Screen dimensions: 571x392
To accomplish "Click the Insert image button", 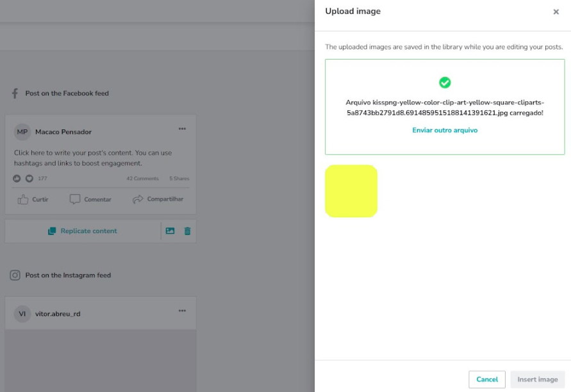I will [x=538, y=379].
